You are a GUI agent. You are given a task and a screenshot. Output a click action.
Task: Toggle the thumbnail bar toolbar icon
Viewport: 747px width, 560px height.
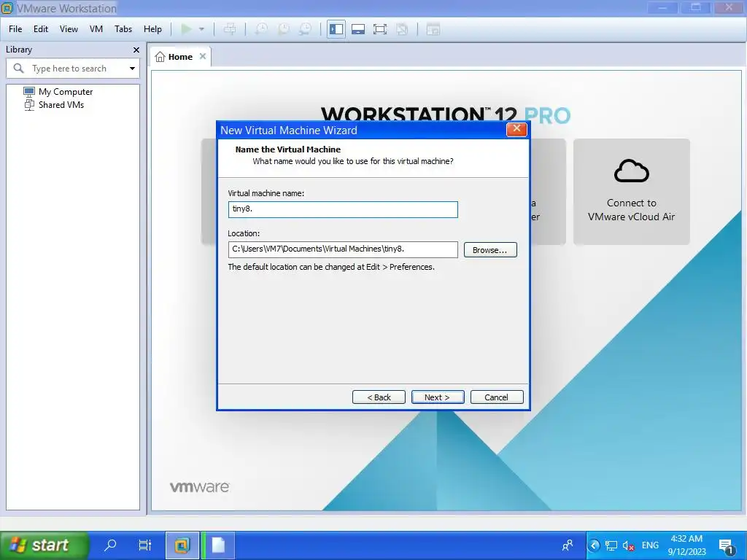click(358, 29)
